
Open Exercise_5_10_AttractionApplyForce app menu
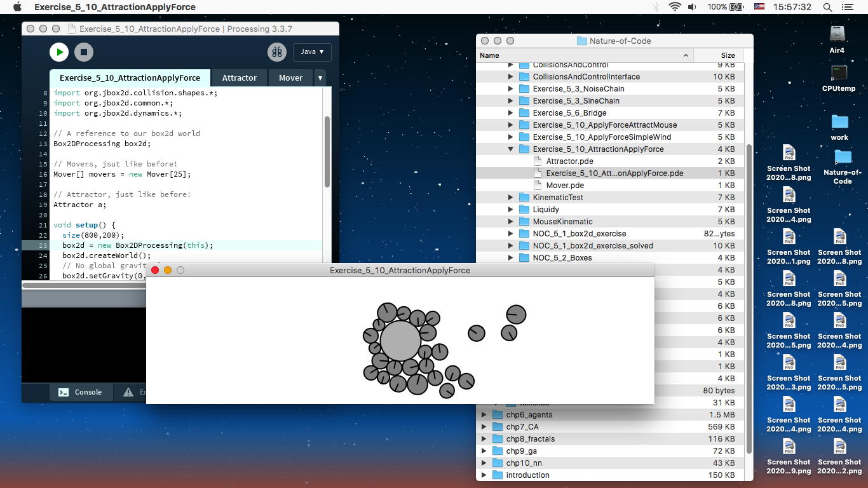(x=115, y=7)
